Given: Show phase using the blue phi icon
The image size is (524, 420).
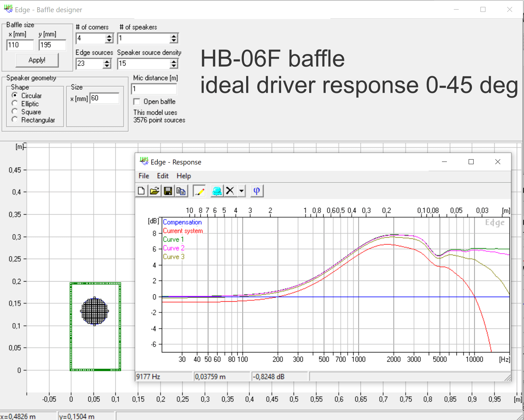Looking at the screenshot, I should [257, 191].
